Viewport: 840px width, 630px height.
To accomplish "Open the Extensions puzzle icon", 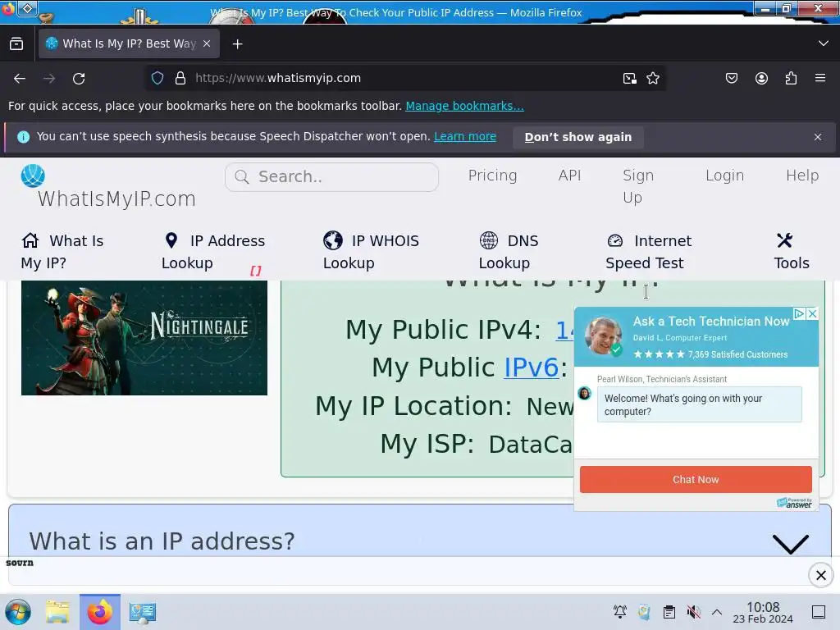I will [x=791, y=78].
